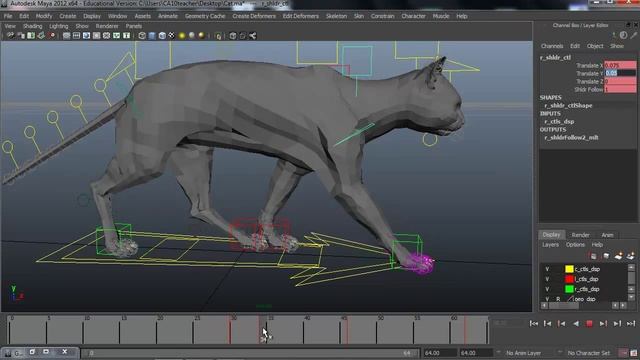Step back one frame

(x=547, y=324)
